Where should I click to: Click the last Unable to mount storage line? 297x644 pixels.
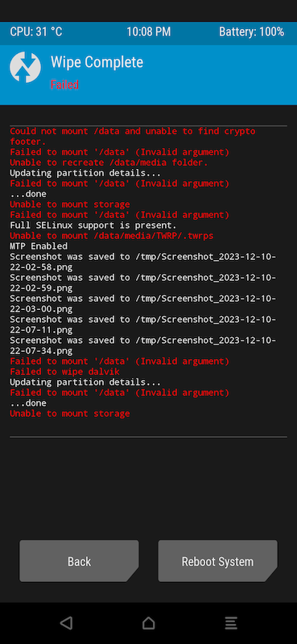coord(70,414)
